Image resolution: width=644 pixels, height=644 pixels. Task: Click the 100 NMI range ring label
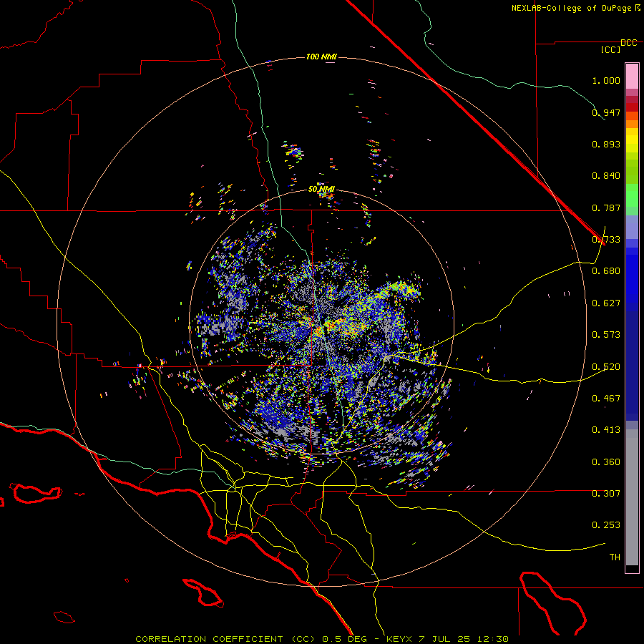point(321,57)
